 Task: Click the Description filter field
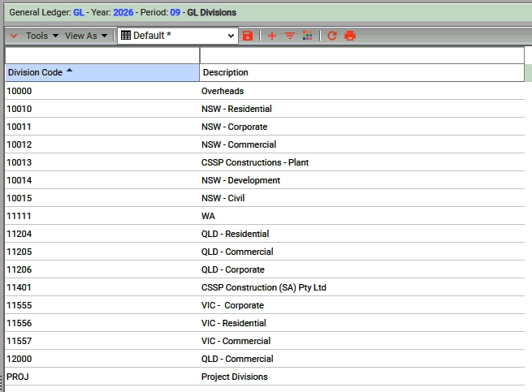click(x=362, y=55)
